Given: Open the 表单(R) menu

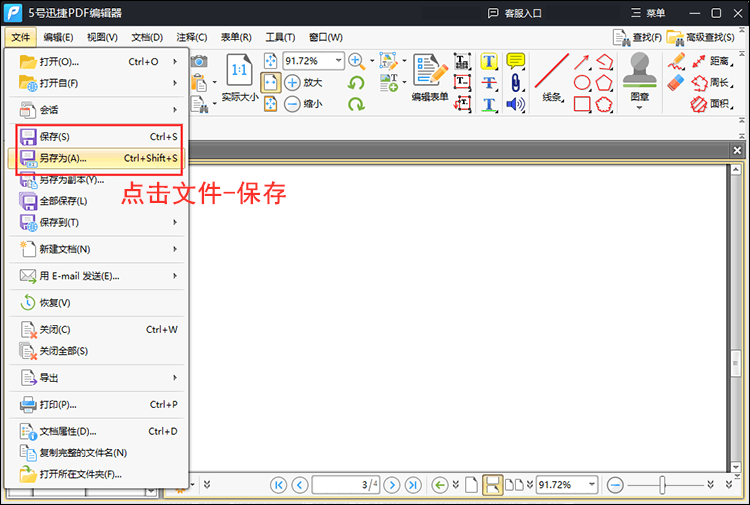Looking at the screenshot, I should tap(236, 37).
